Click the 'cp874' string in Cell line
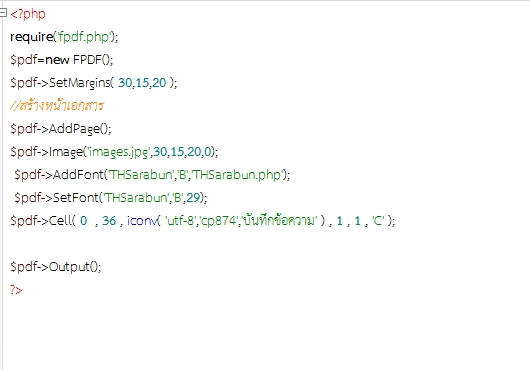530x370 pixels. click(x=218, y=221)
